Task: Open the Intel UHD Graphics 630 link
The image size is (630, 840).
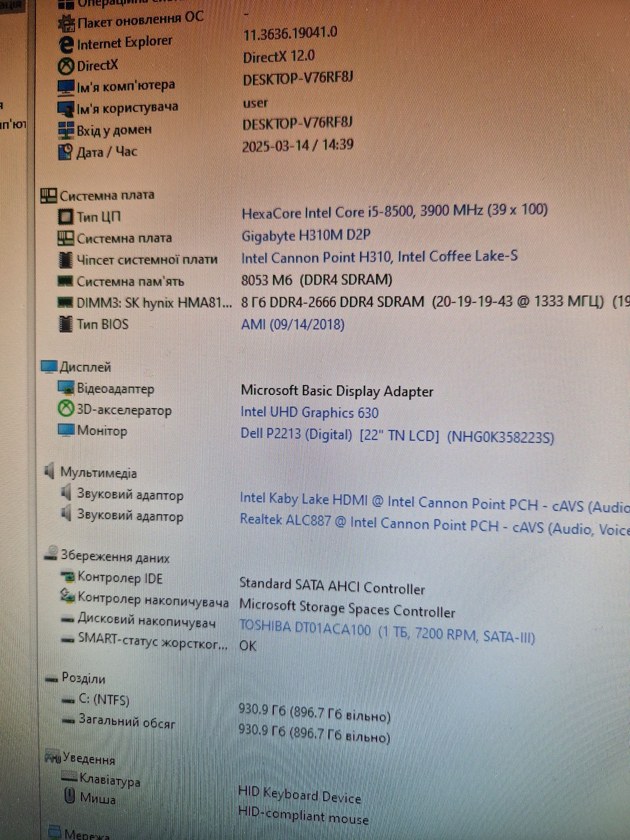Action: 310,412
